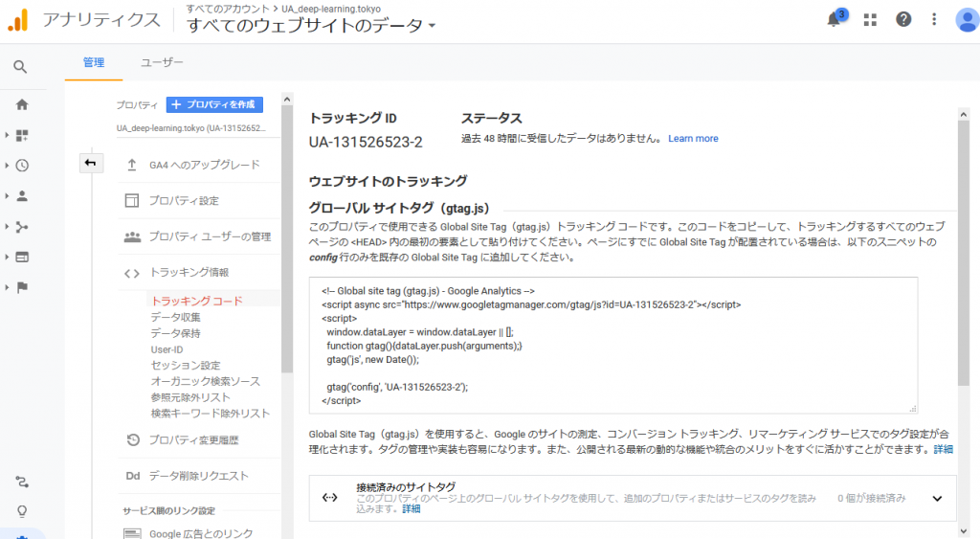Select オーガニック検索ソース menu item
Image resolution: width=980 pixels, height=539 pixels.
(205, 381)
